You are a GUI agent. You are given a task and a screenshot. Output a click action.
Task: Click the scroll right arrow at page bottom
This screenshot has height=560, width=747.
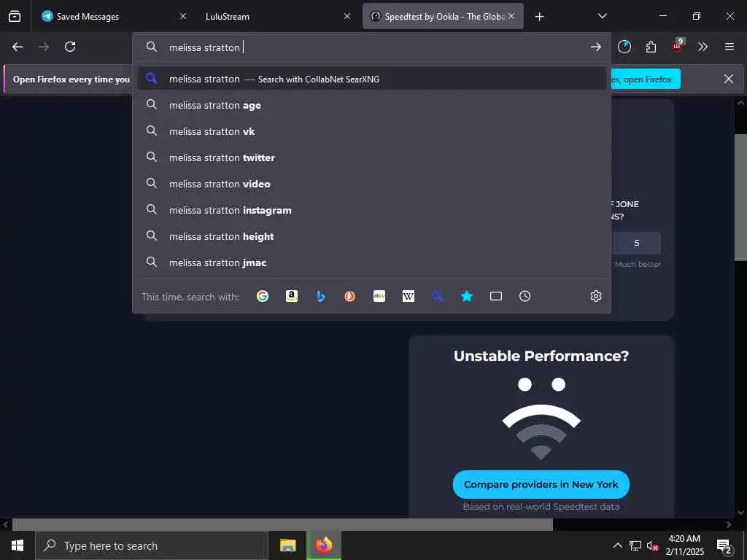tap(729, 525)
